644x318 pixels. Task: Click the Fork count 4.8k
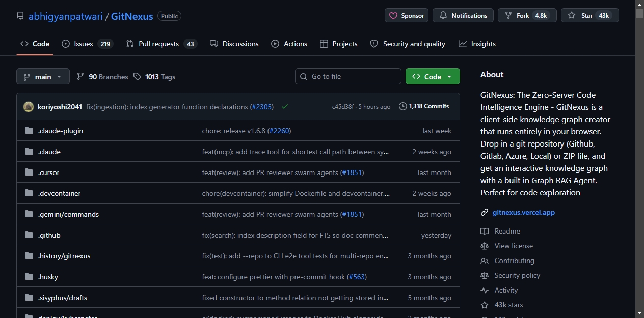(541, 16)
